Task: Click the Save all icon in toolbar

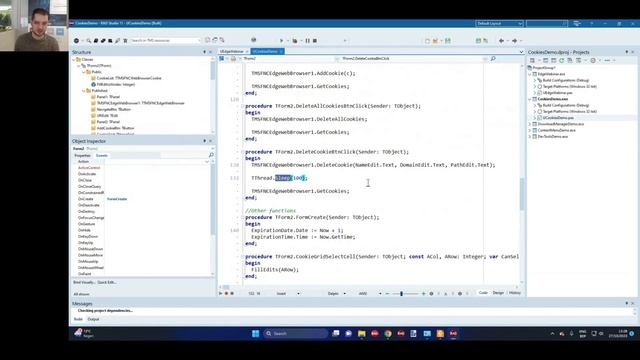Action: coord(448,40)
